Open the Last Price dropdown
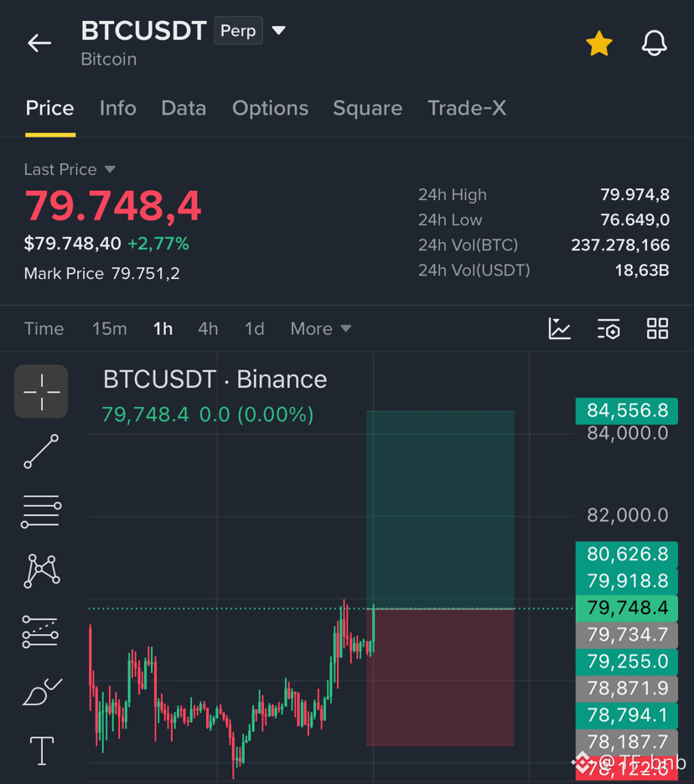The width and height of the screenshot is (694, 784). pyautogui.click(x=70, y=169)
